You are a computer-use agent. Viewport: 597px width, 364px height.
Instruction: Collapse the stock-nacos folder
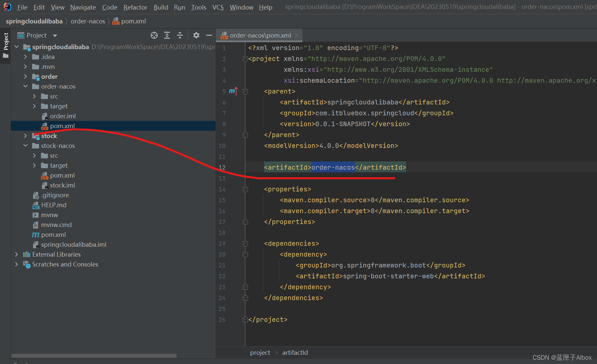[x=25, y=146]
